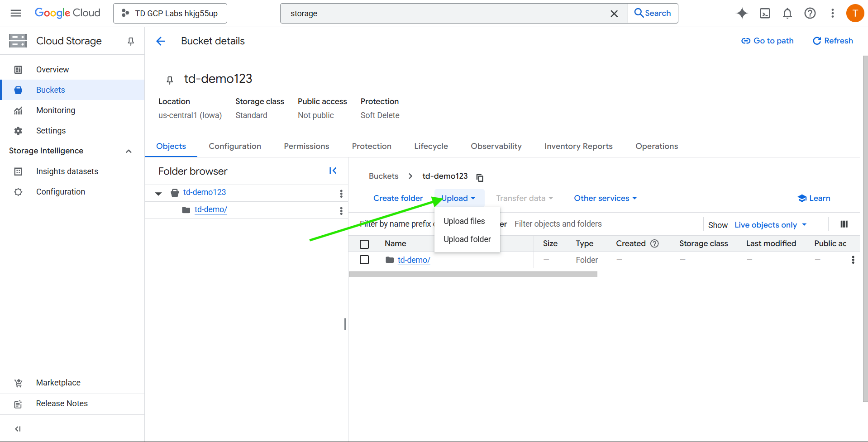Open the help question mark icon
The height and width of the screenshot is (442, 868).
(810, 14)
